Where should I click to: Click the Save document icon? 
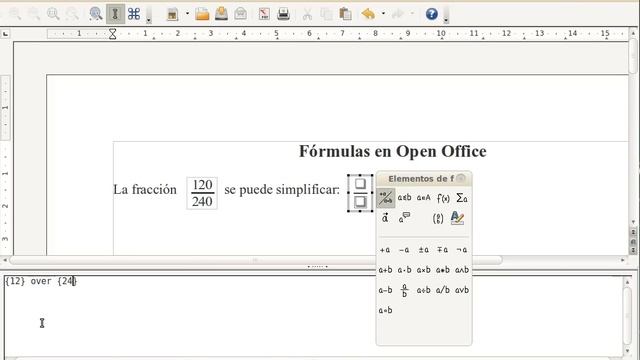(x=173, y=14)
